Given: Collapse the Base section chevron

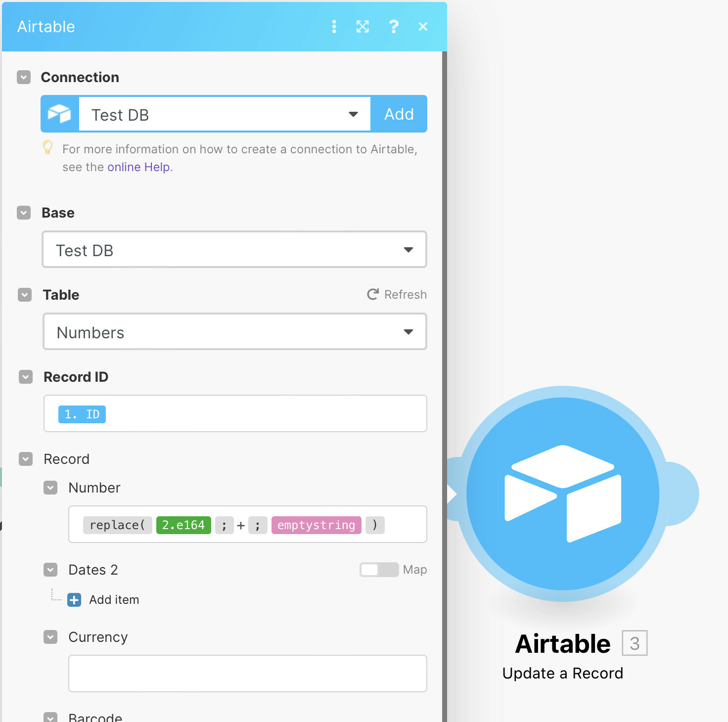Looking at the screenshot, I should 24,213.
